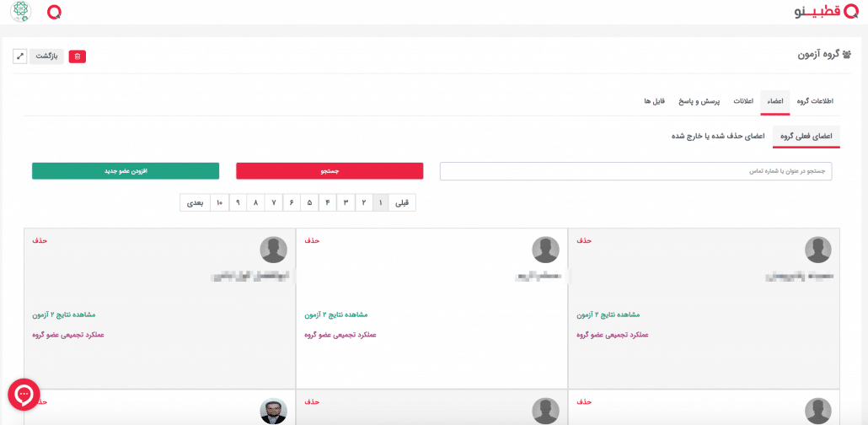The height and width of the screenshot is (425, 868).
Task: Click حذف on the middle member card
Action: tap(312, 240)
